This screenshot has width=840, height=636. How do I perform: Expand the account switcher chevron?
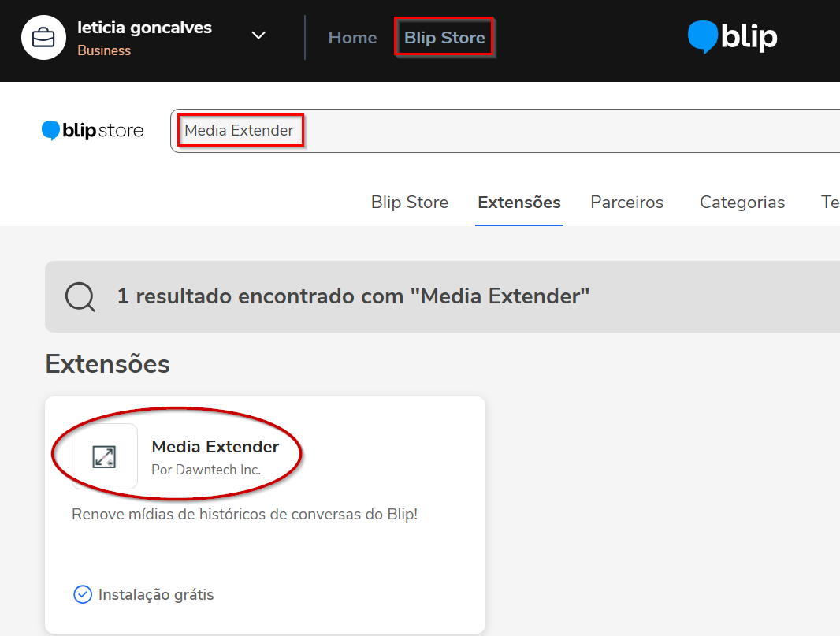(x=258, y=35)
